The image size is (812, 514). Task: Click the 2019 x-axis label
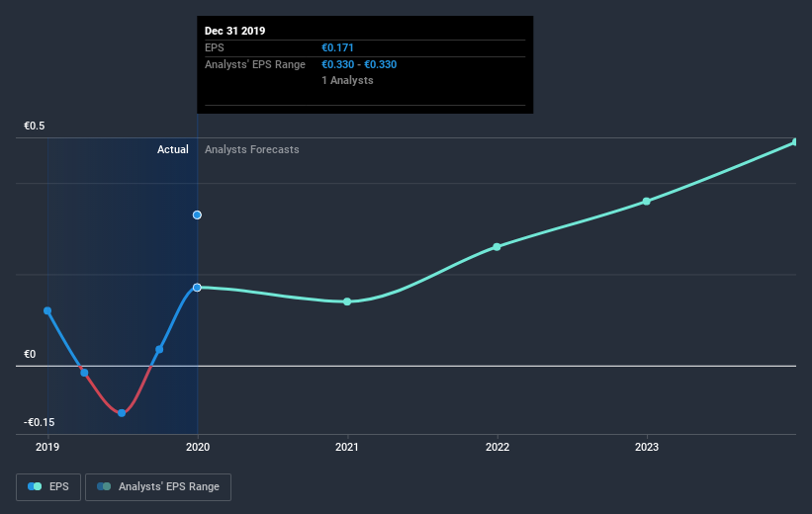click(47, 447)
